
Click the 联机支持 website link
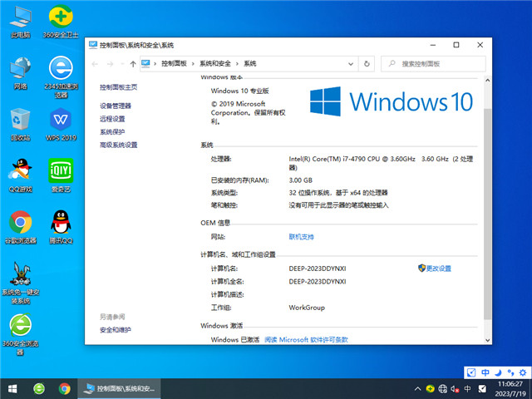301,237
